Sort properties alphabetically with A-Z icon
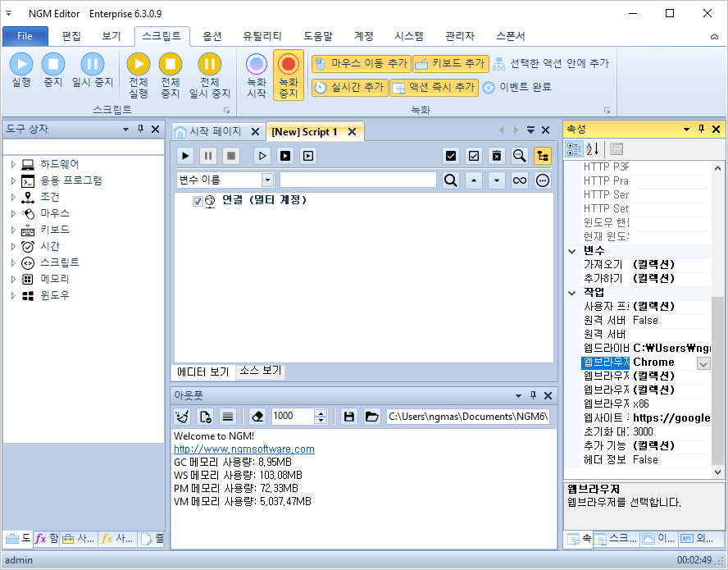This screenshot has height=570, width=728. 593,149
